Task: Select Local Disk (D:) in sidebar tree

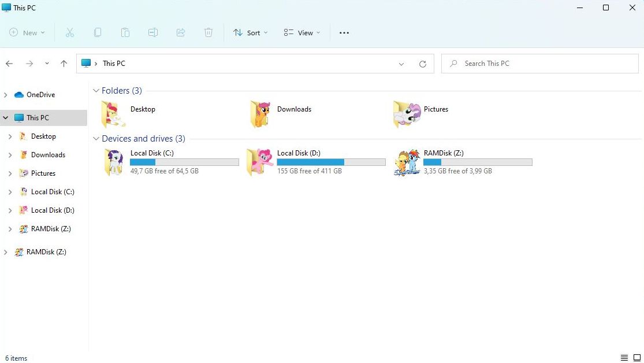Action: point(53,210)
